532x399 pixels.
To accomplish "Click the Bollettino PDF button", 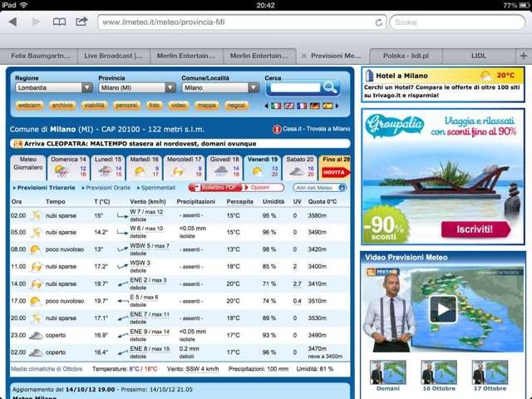I will (x=216, y=188).
